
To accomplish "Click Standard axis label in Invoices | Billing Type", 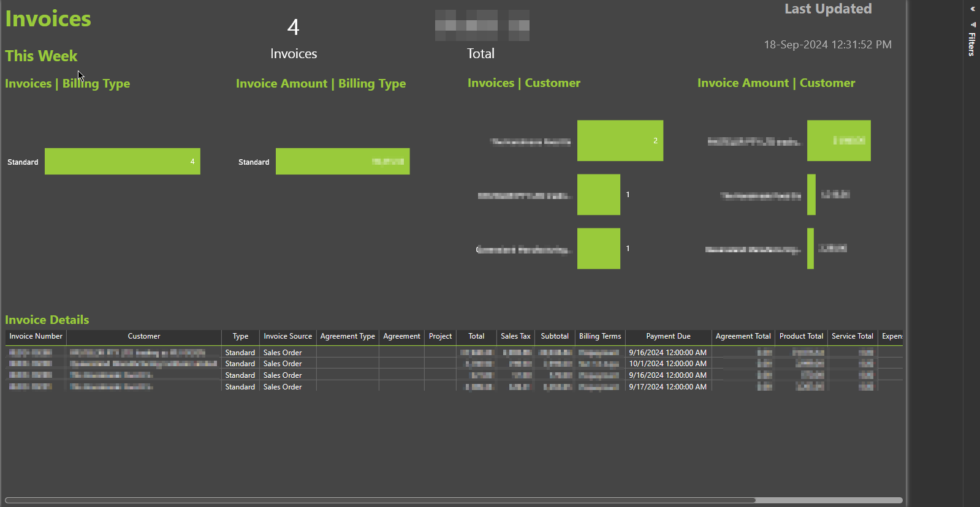I will point(23,162).
